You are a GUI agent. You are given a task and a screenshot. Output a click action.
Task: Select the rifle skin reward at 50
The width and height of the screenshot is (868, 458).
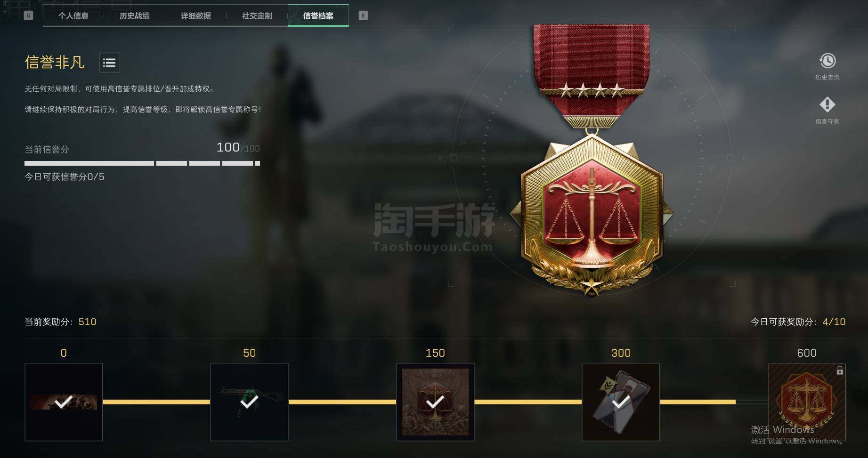coord(249,402)
